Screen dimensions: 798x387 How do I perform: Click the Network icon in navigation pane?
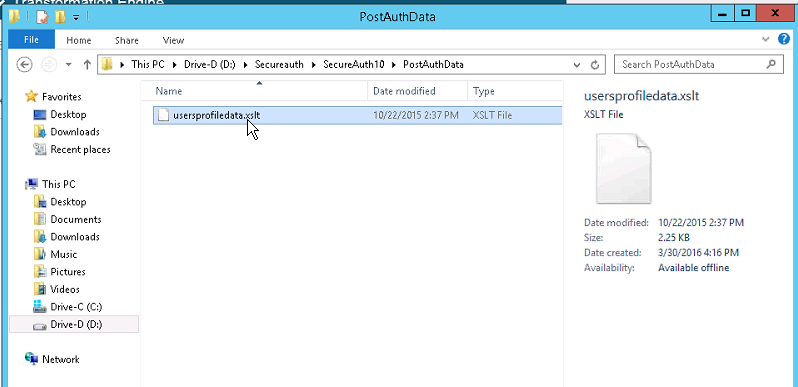pyautogui.click(x=32, y=359)
